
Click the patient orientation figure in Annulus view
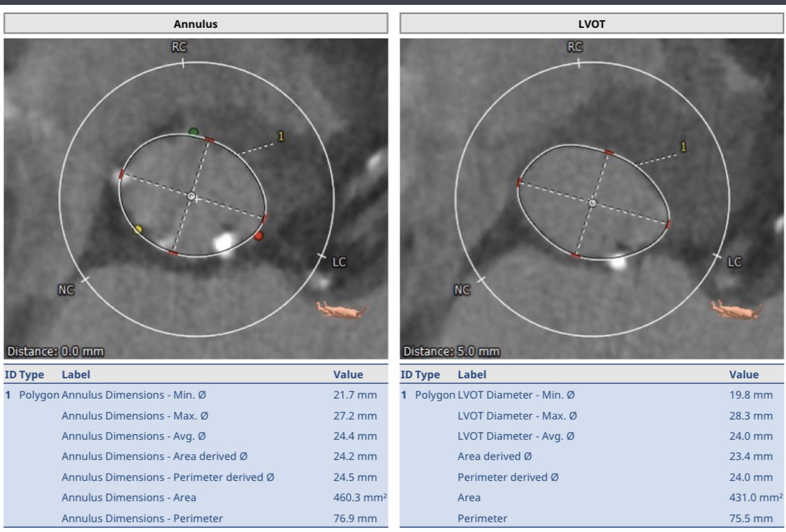tap(342, 309)
